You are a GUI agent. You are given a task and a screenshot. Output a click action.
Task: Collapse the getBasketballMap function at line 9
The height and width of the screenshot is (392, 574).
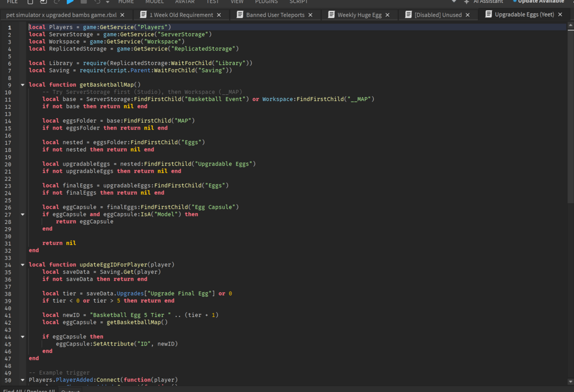(22, 85)
